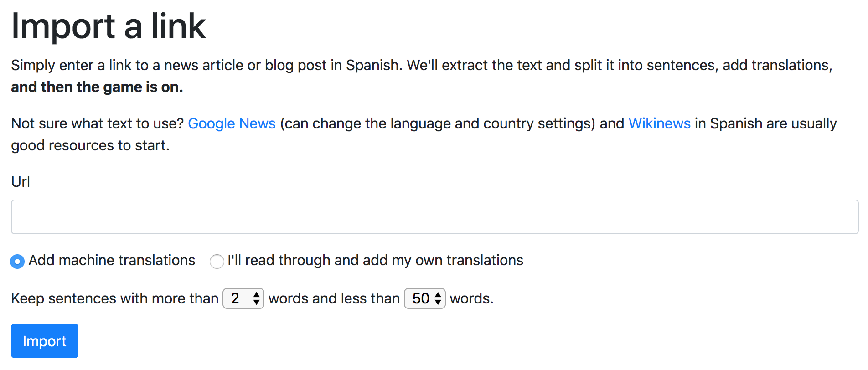This screenshot has width=868, height=370.
Task: Click the up-down arrows on the 2 selector
Action: (256, 298)
